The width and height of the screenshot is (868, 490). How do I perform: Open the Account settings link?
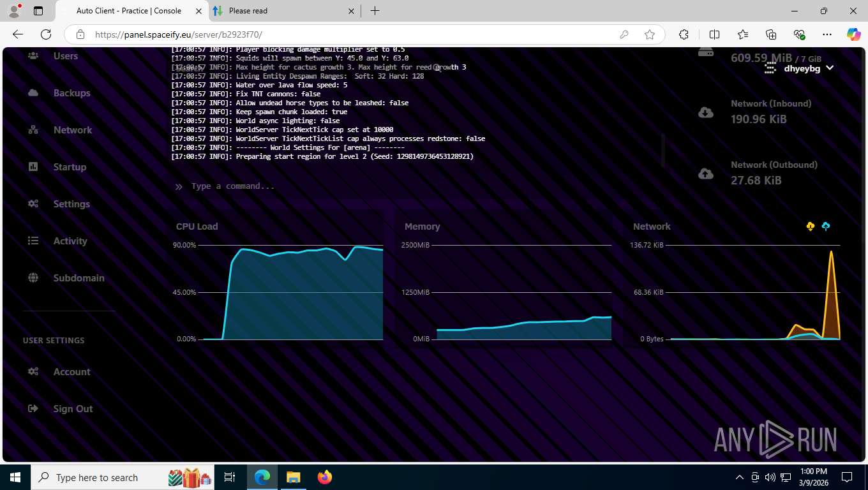coord(71,372)
